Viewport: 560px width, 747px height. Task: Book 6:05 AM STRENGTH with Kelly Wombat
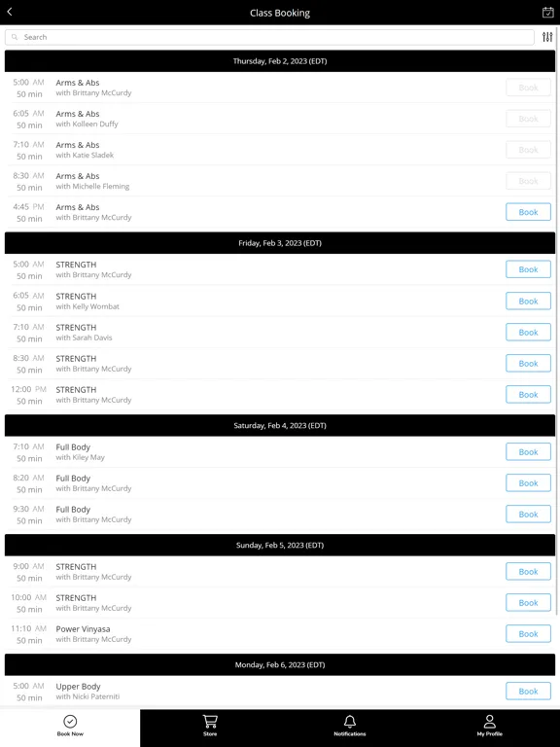[x=528, y=302]
